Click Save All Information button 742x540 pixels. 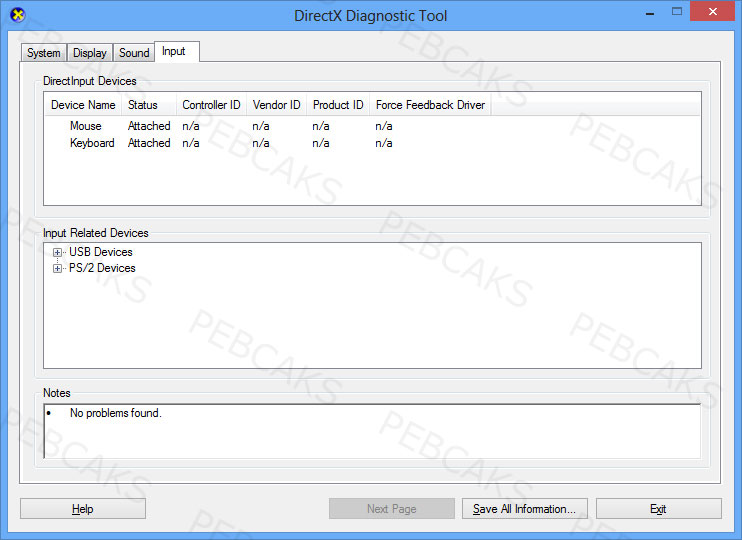click(x=525, y=509)
